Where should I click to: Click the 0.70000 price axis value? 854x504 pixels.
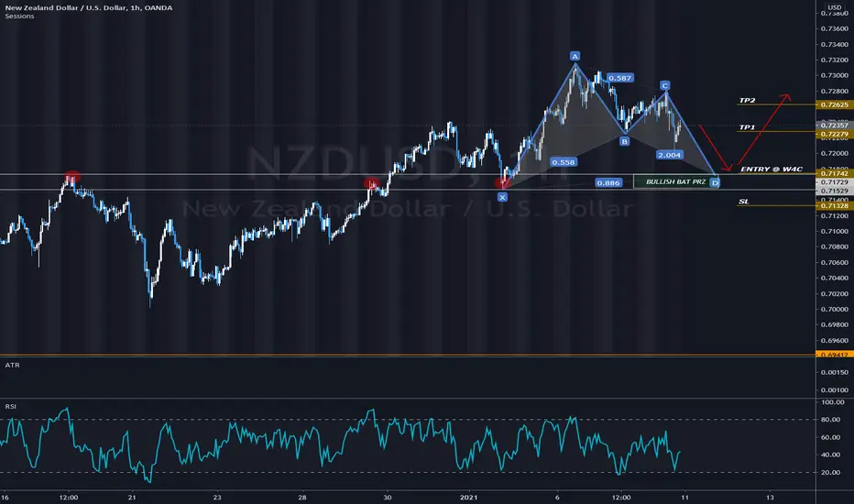pyautogui.click(x=835, y=310)
